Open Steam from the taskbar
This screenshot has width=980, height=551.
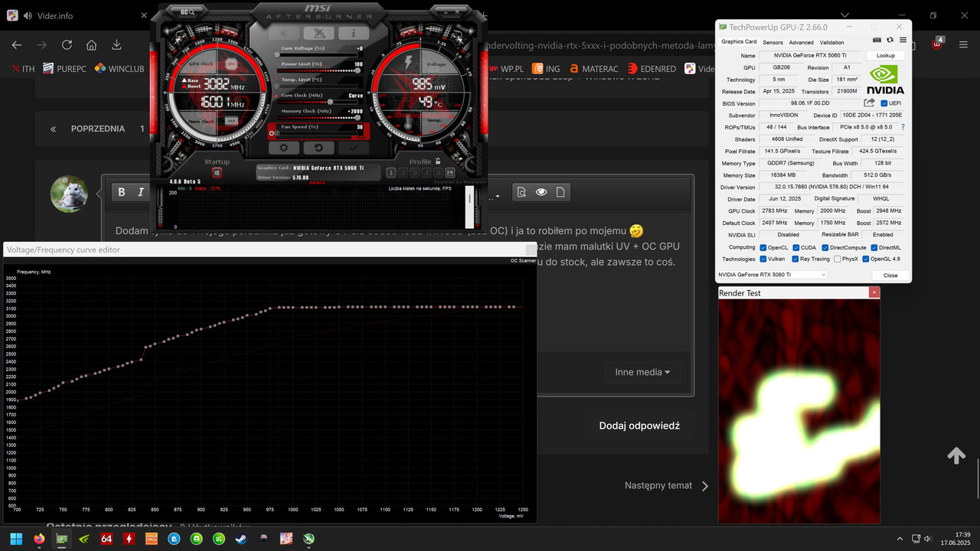point(240,539)
